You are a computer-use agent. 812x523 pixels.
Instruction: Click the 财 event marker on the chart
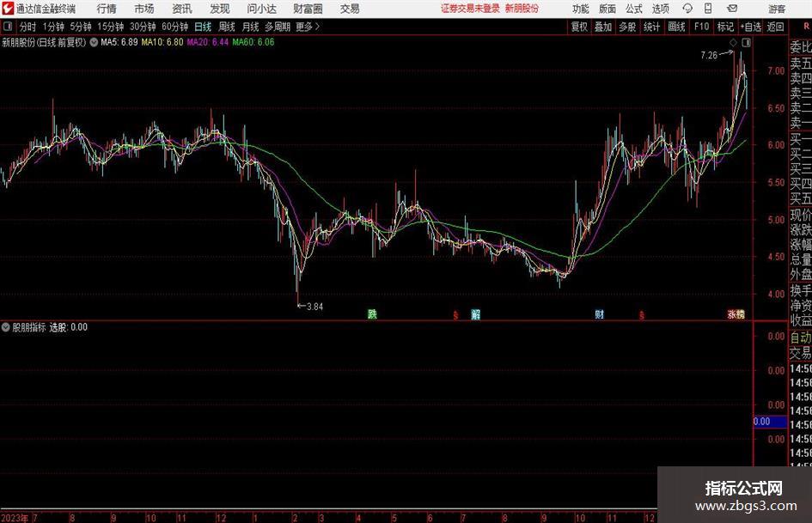click(599, 313)
